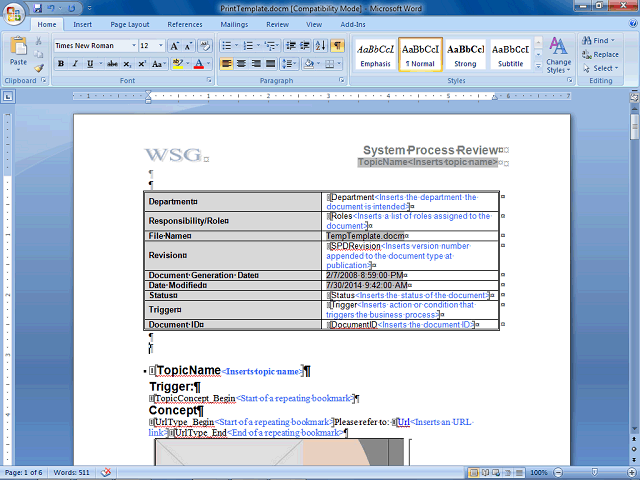Justify paragraph text
The width and height of the screenshot is (640, 480).
tap(271, 64)
